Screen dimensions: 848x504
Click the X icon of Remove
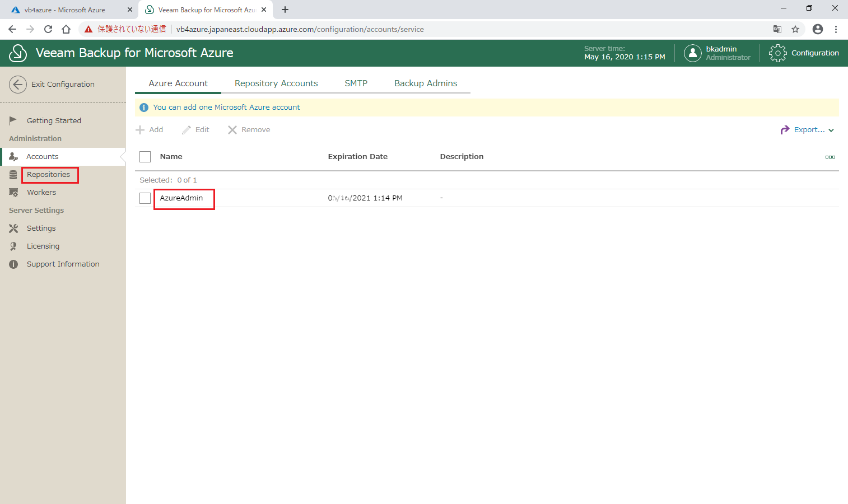[232, 130]
